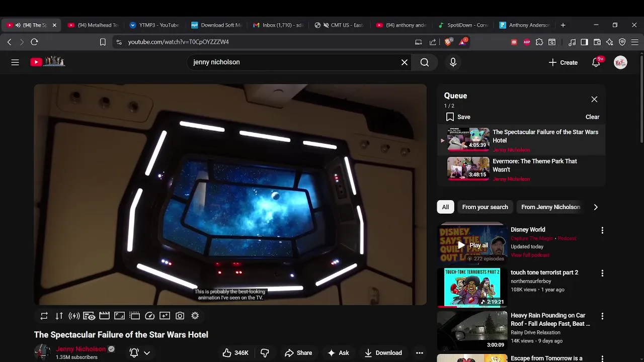Image resolution: width=644 pixels, height=362 pixels.
Task: Search with voice microphone icon
Action: click(x=453, y=62)
